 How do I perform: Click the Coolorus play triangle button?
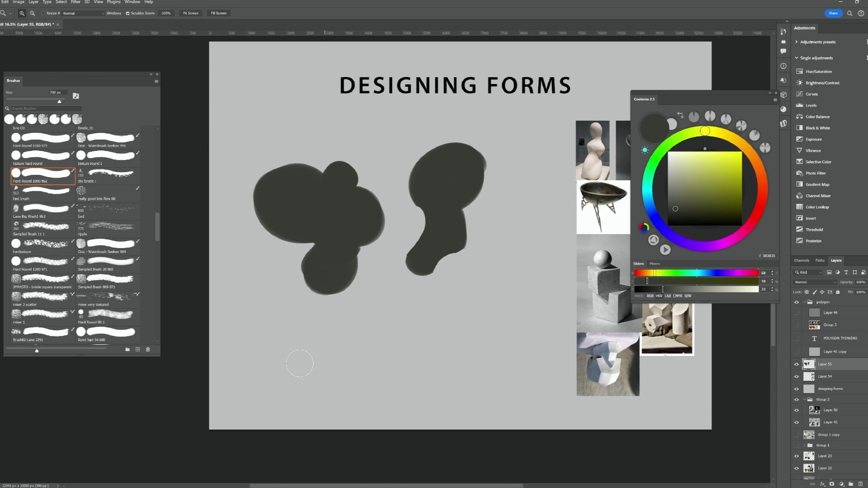(x=665, y=249)
